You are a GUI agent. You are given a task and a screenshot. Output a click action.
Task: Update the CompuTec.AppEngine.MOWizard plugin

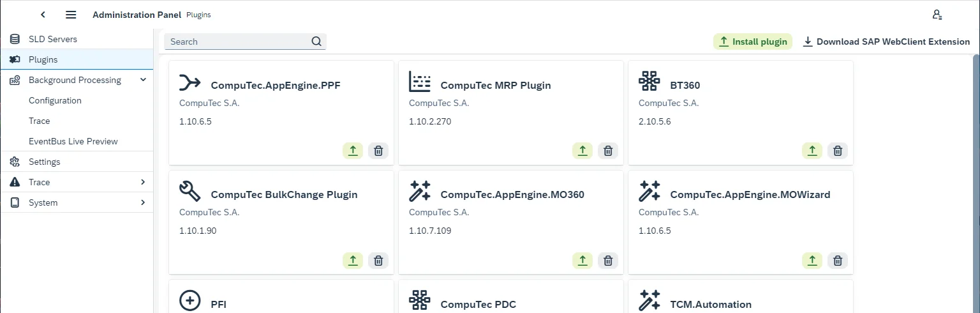[812, 261]
